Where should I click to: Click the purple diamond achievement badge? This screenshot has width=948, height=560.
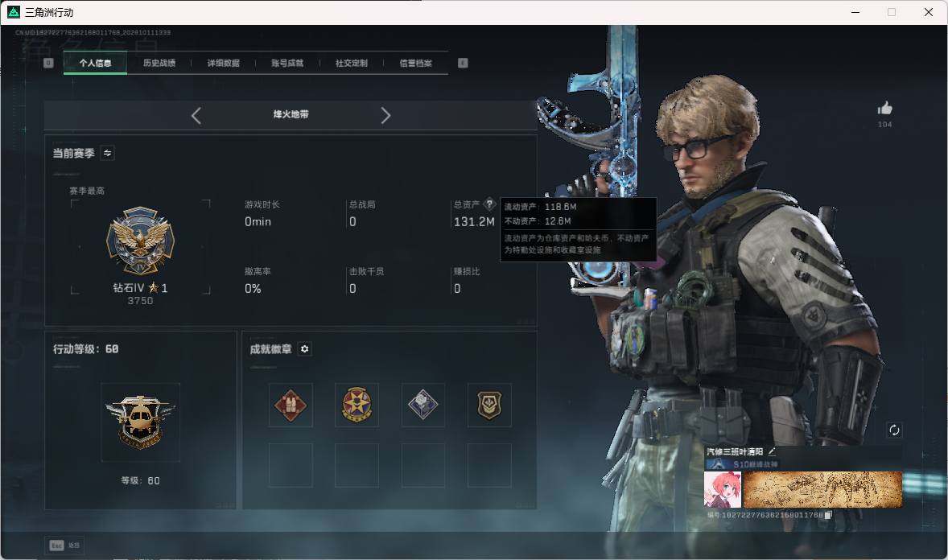coord(423,406)
